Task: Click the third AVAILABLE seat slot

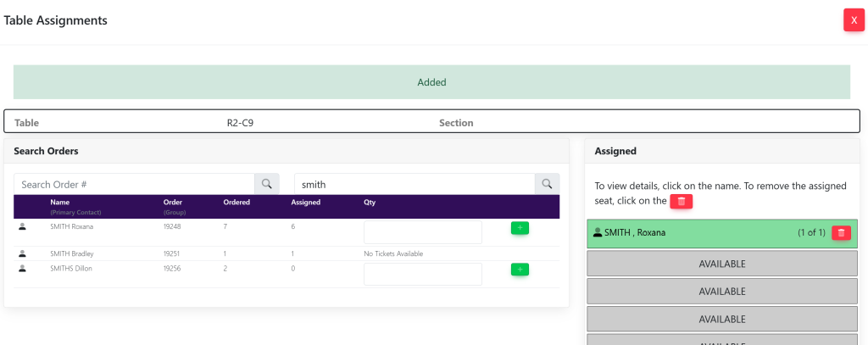Action: coord(721,320)
